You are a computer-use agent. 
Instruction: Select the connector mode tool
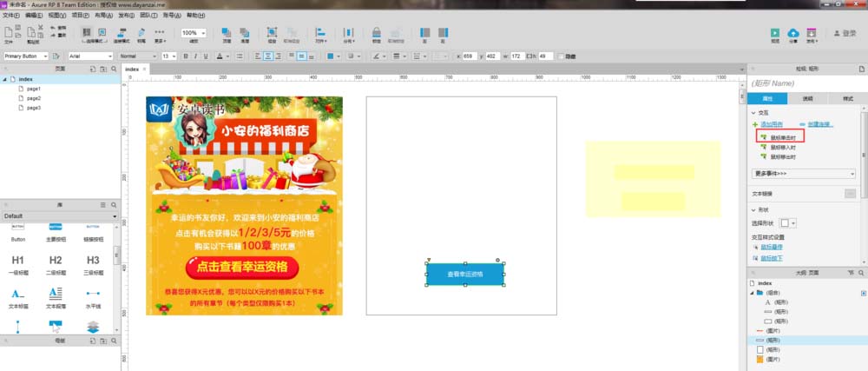[122, 32]
